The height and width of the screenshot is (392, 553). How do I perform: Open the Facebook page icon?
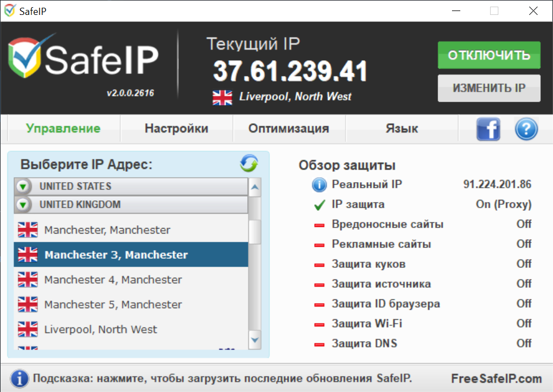(488, 129)
